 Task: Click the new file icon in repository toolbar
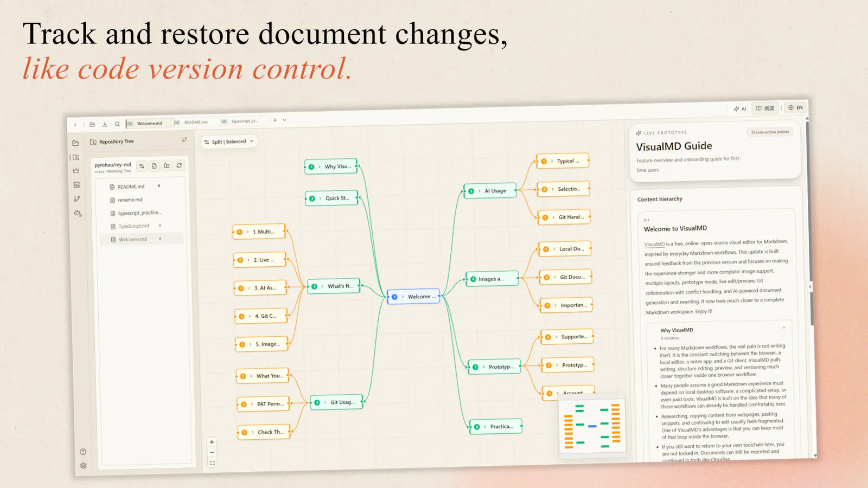[154, 166]
